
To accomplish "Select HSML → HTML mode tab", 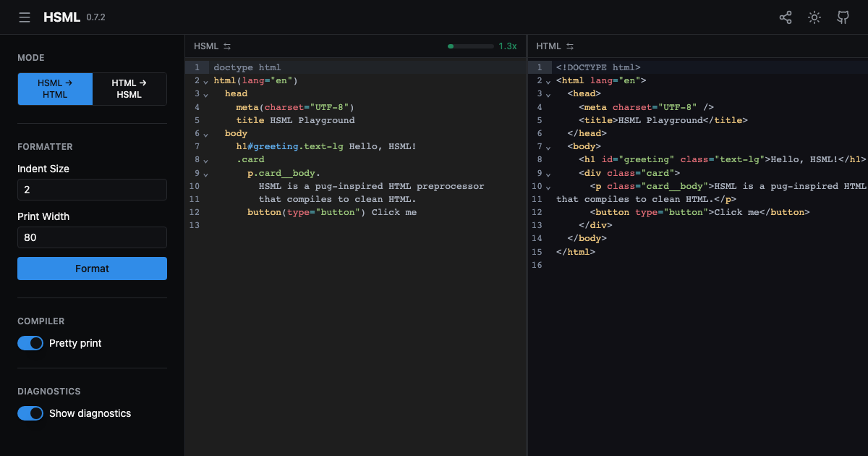I will [x=55, y=89].
